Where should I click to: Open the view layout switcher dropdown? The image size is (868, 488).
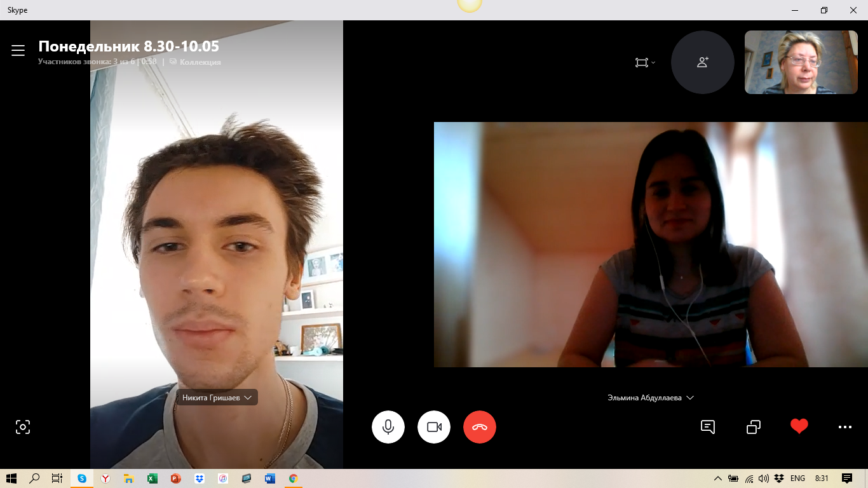645,62
